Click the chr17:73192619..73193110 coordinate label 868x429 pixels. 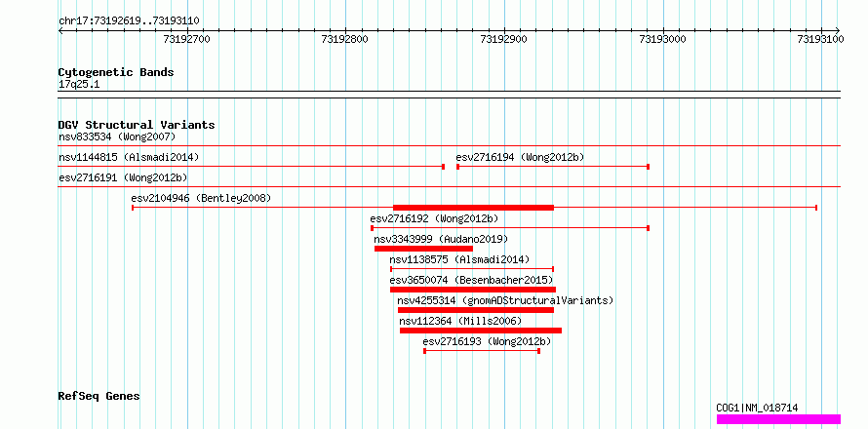[x=129, y=21]
